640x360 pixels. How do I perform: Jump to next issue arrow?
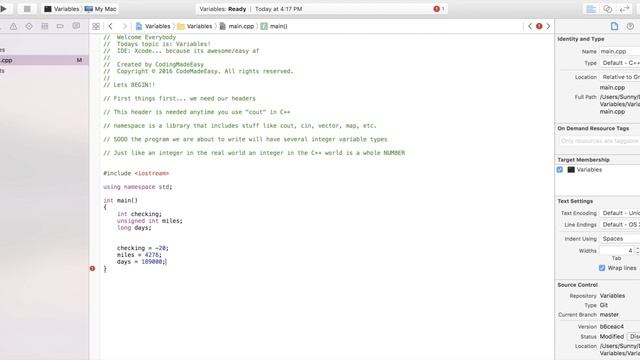548,26
